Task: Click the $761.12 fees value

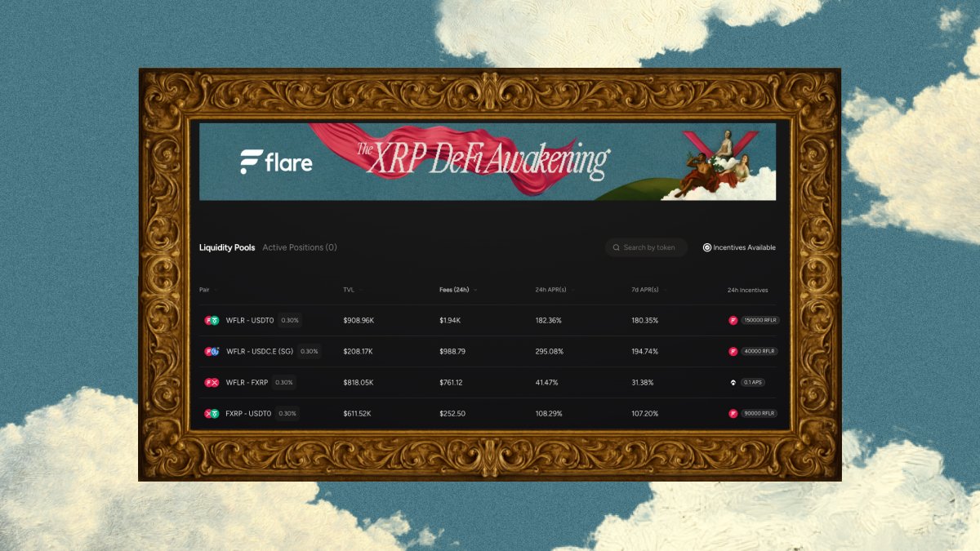Action: pos(452,383)
